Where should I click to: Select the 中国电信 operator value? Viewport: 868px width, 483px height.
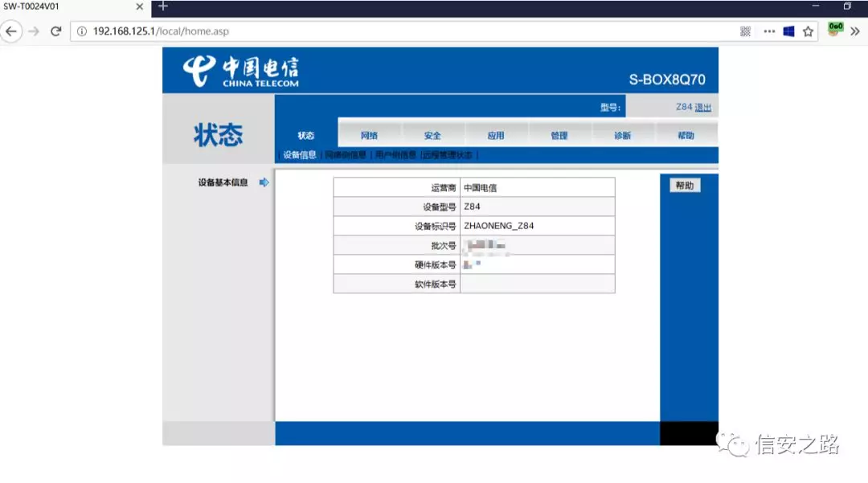pyautogui.click(x=481, y=187)
